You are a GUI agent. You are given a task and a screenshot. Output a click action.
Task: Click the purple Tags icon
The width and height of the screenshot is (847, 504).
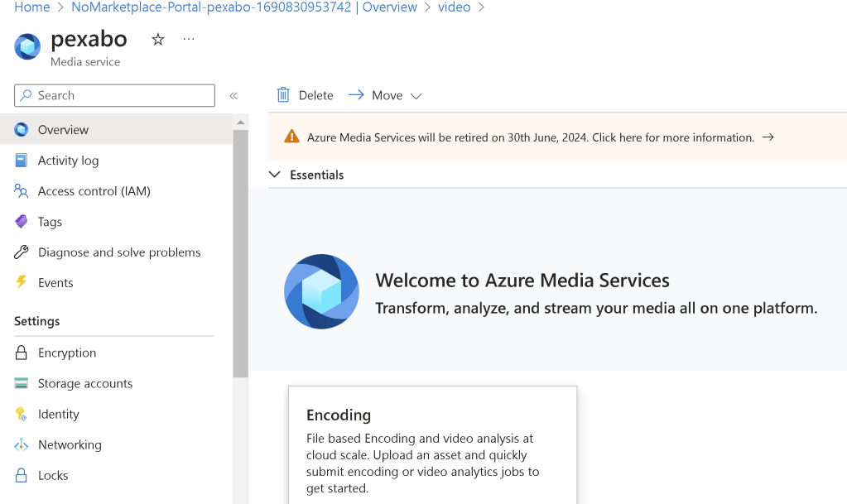(x=21, y=222)
